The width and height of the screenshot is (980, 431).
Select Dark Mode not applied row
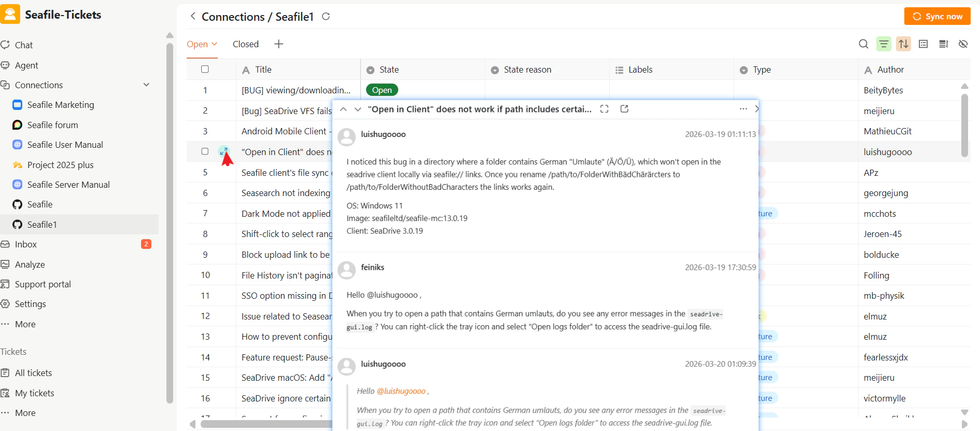[x=286, y=214]
